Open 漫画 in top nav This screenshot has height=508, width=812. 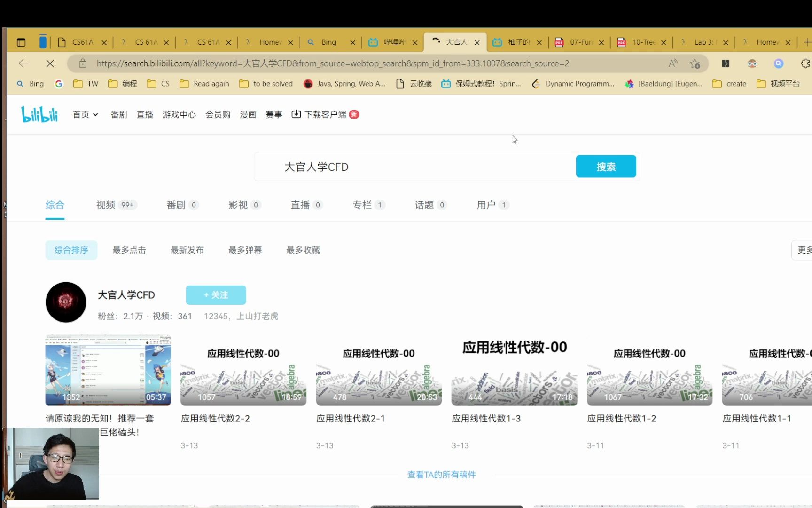coord(248,114)
